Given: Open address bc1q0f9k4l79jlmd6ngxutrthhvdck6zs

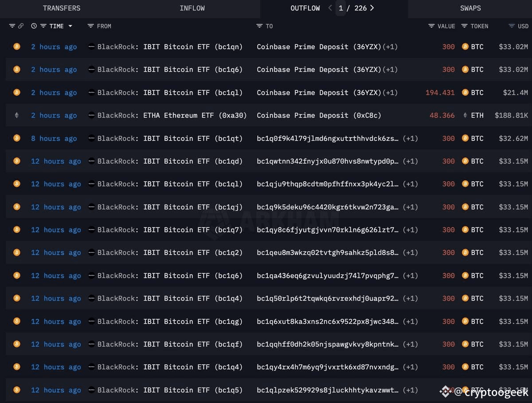Looking at the screenshot, I should click(x=328, y=138).
